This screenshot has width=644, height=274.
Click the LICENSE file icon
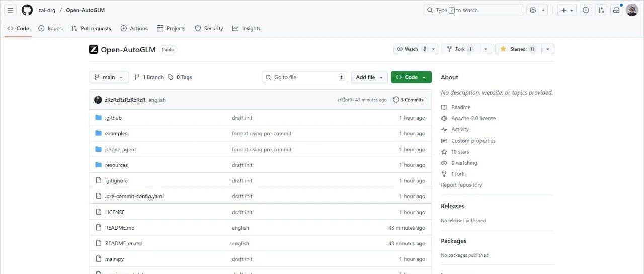[99, 212]
